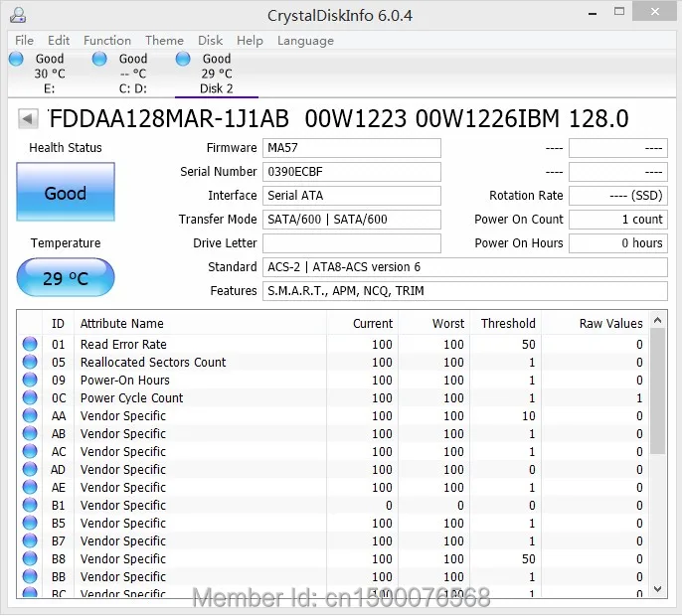
Task: Click the Attribute Name column header
Action: (200, 324)
